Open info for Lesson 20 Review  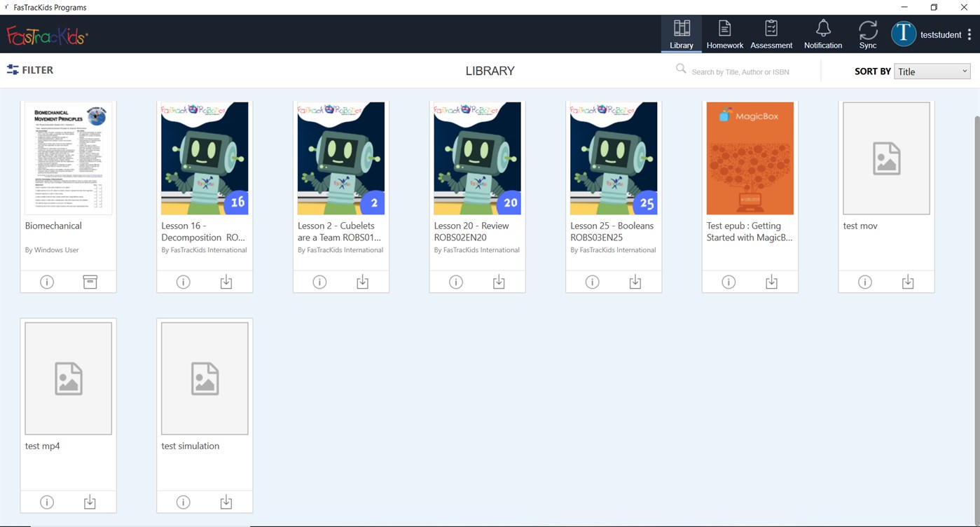click(456, 282)
